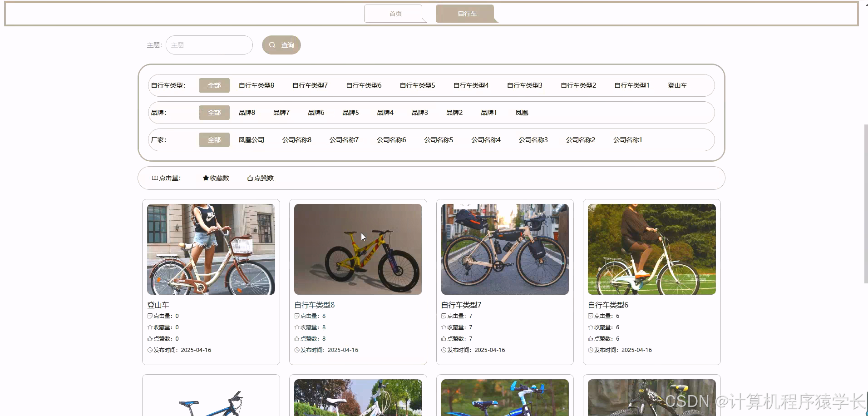Click the 登山车 card title
The width and height of the screenshot is (868, 416).
(158, 305)
